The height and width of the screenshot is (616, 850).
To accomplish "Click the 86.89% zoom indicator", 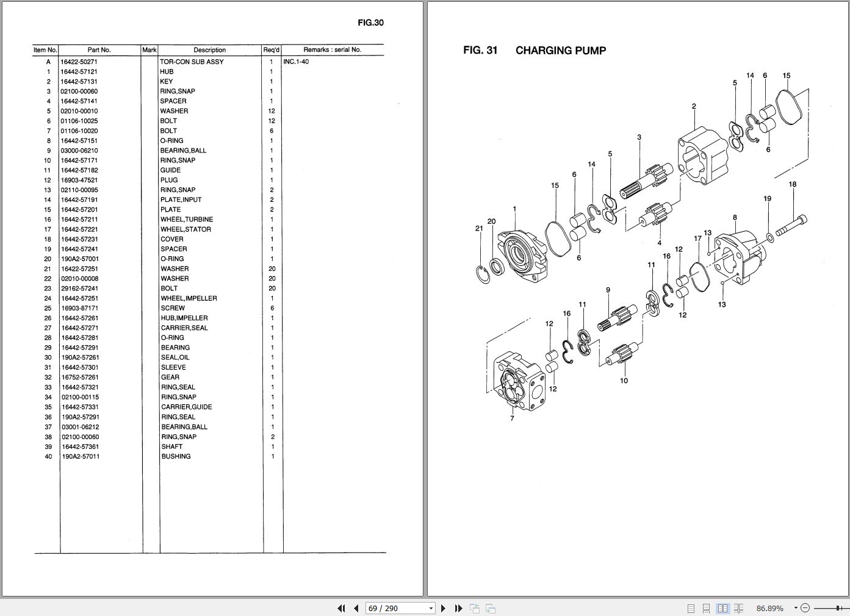I will [770, 608].
